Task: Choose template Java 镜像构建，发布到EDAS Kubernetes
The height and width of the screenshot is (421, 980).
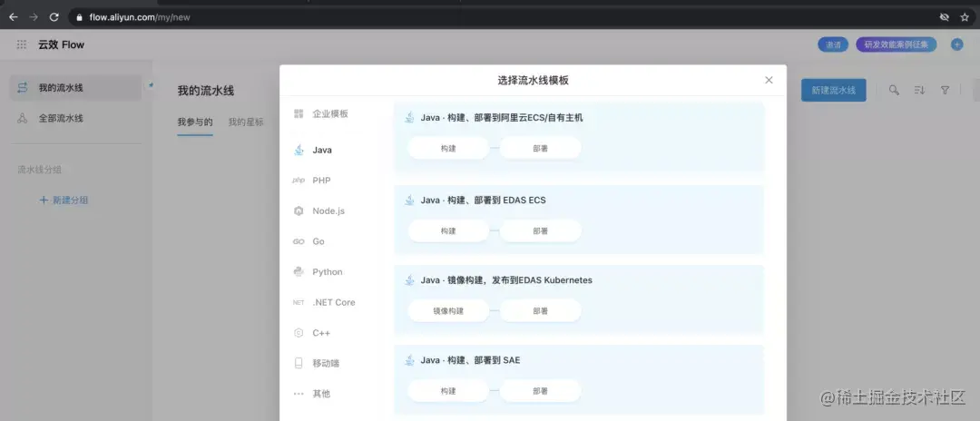Action: coord(579,299)
